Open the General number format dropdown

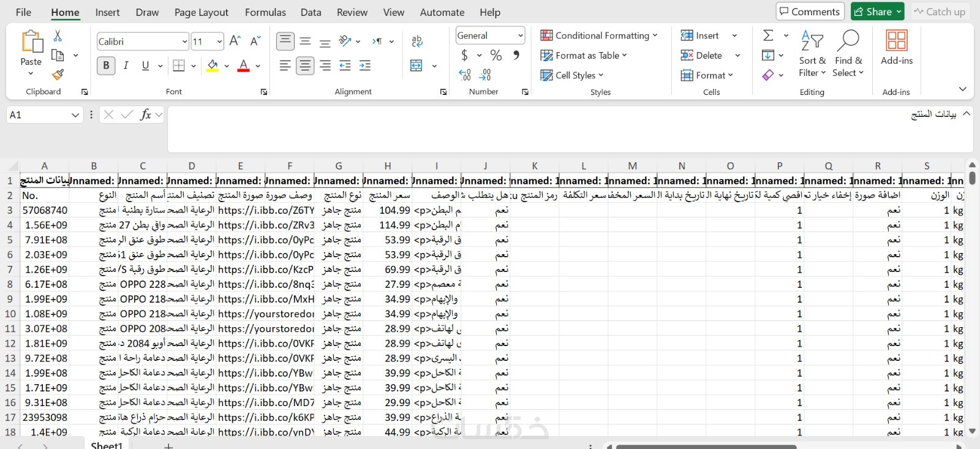pyautogui.click(x=521, y=36)
